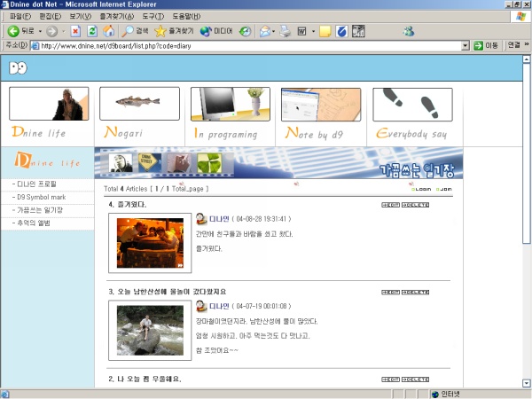
Task: Click the EDIT button on post 2
Action: tap(390, 379)
